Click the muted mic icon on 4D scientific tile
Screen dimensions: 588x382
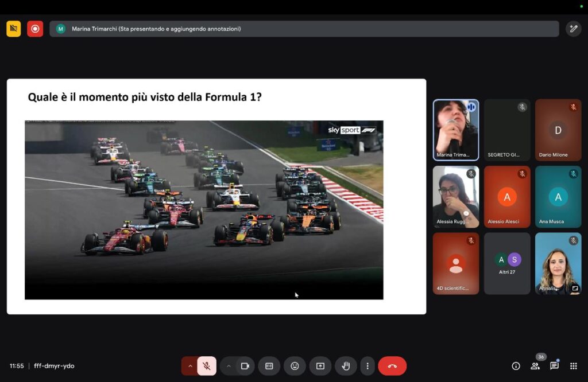pos(471,240)
